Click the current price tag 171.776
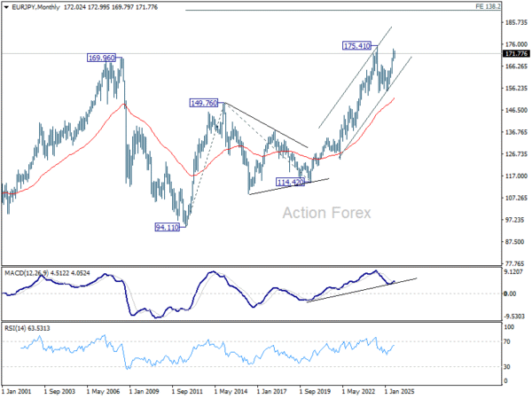532x399 pixels. pos(516,54)
